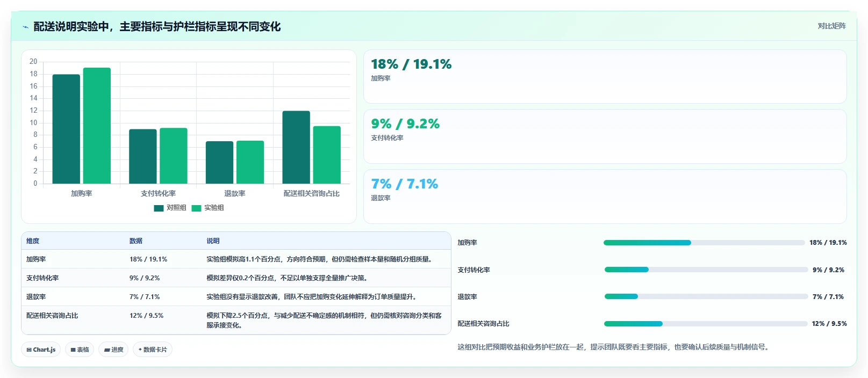
Task: Click the 对照组 bar for 退款率
Action: tap(219, 163)
